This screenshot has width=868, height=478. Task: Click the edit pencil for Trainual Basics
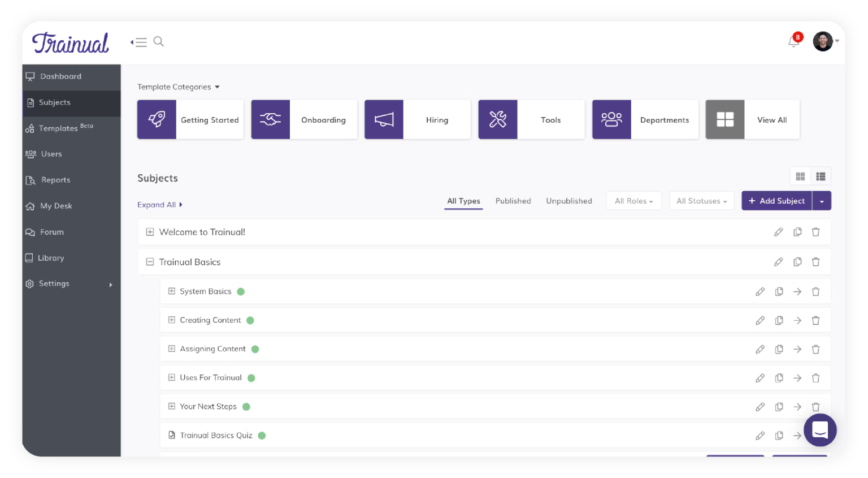(778, 261)
